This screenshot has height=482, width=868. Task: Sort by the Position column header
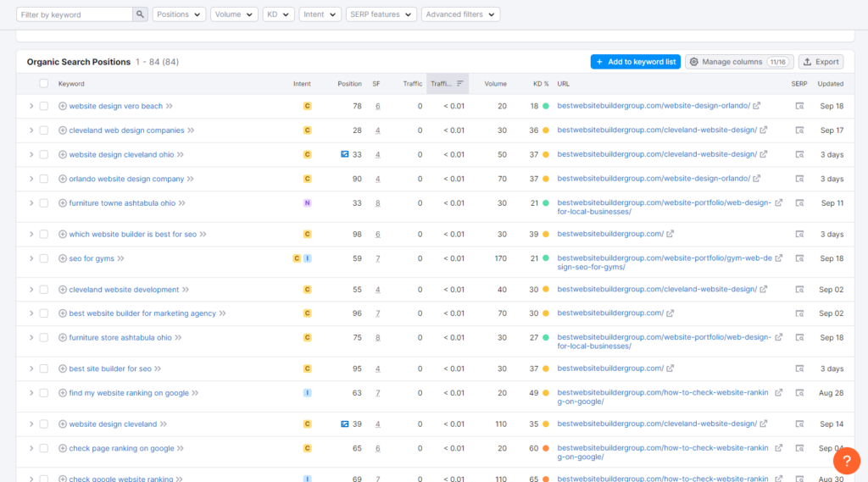click(349, 84)
